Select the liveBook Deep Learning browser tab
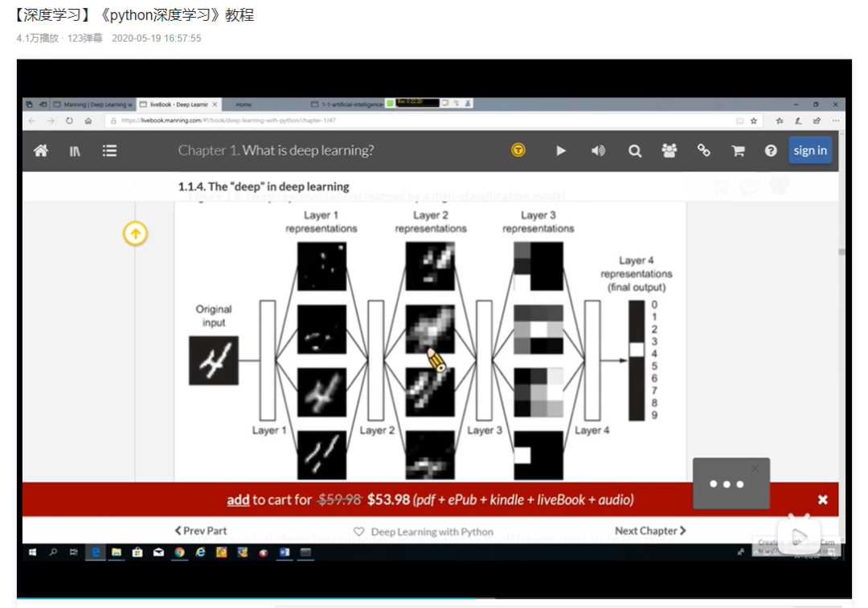The width and height of the screenshot is (868, 608). 174,104
